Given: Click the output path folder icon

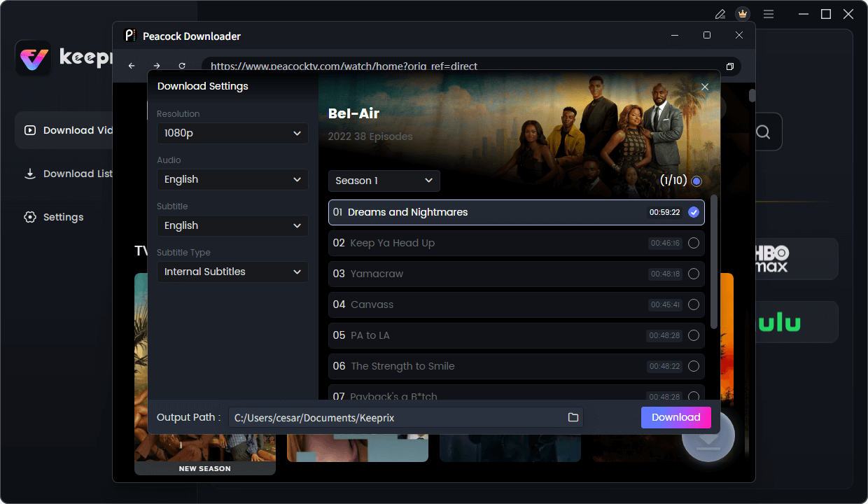Looking at the screenshot, I should click(x=573, y=416).
